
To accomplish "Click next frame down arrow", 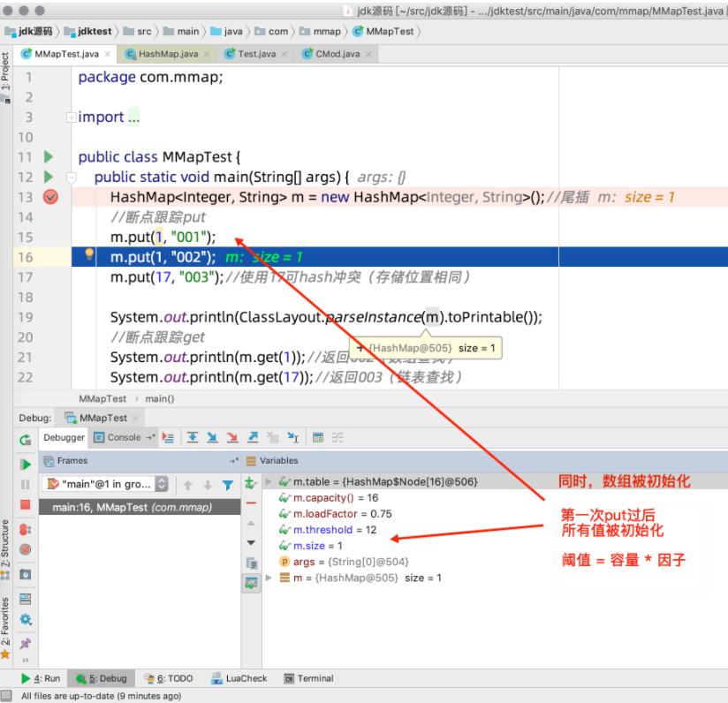I will pos(208,486).
